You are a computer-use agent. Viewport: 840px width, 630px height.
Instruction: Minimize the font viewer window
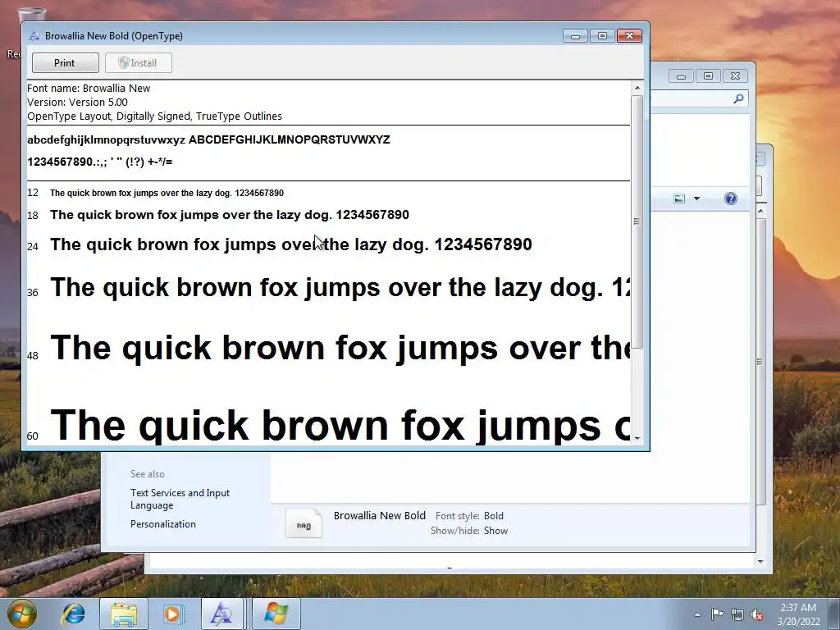[575, 36]
